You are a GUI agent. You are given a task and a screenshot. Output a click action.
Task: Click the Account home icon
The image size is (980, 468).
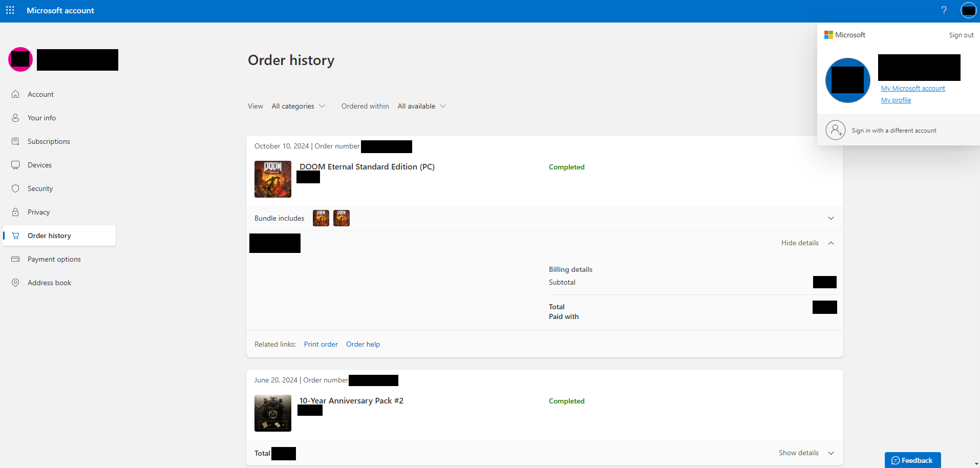click(x=15, y=94)
